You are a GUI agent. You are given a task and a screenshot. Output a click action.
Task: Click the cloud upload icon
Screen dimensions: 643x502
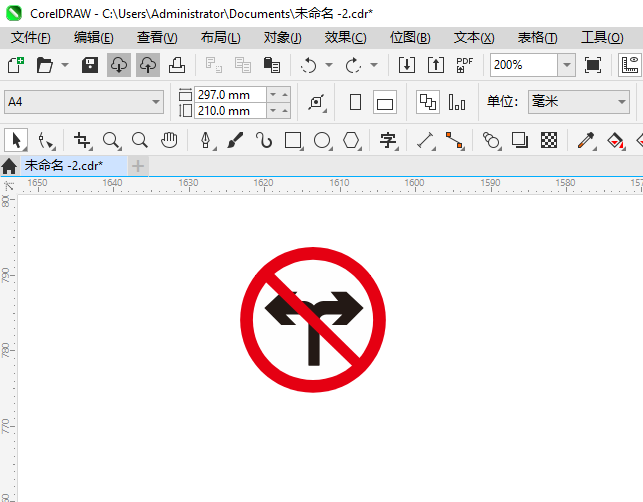[x=148, y=65]
